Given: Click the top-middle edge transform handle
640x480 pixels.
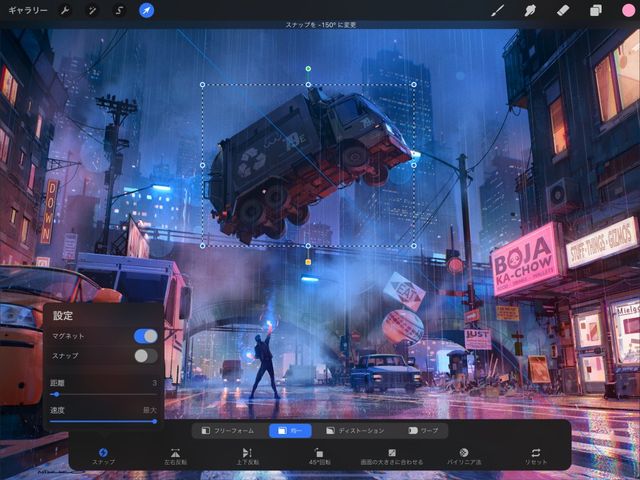Looking at the screenshot, I should pyautogui.click(x=308, y=84).
